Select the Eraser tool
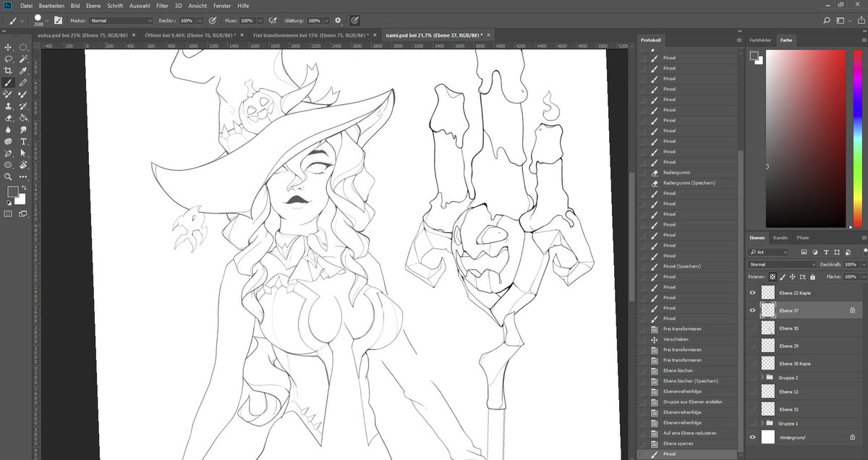Screen dimensions: 868x460 click(x=8, y=117)
